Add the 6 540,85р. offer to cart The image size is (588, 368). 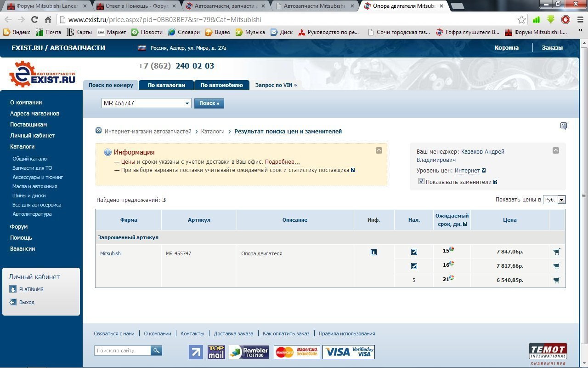(557, 280)
